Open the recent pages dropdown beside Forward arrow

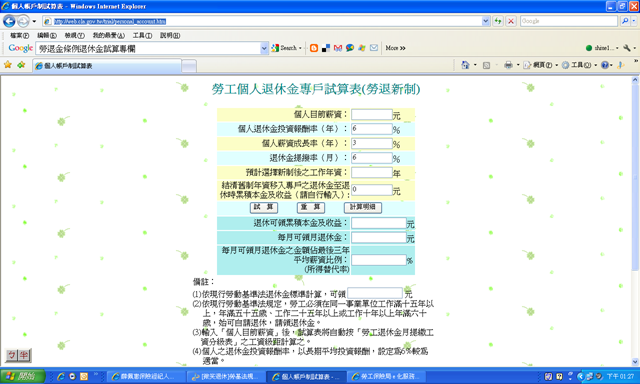point(34,21)
